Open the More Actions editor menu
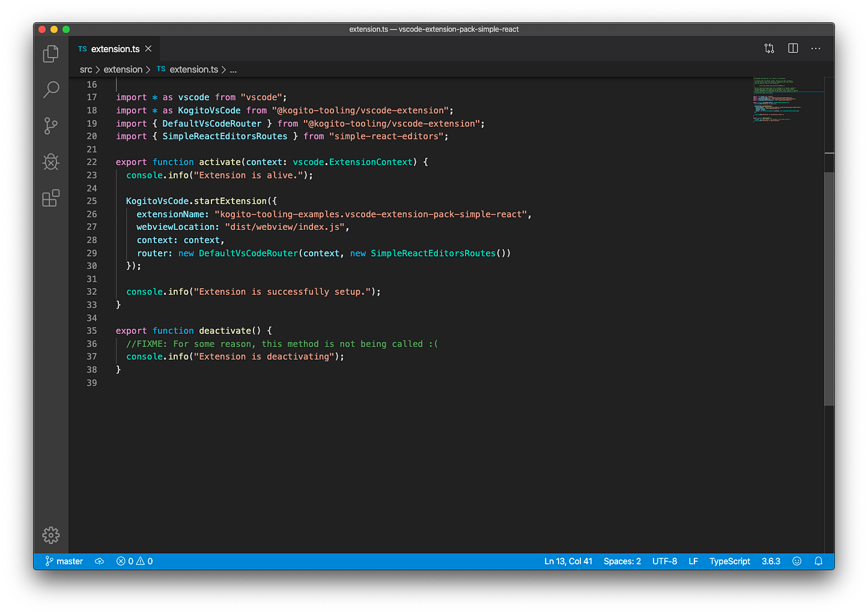Image resolution: width=868 pixels, height=614 pixels. click(x=815, y=48)
